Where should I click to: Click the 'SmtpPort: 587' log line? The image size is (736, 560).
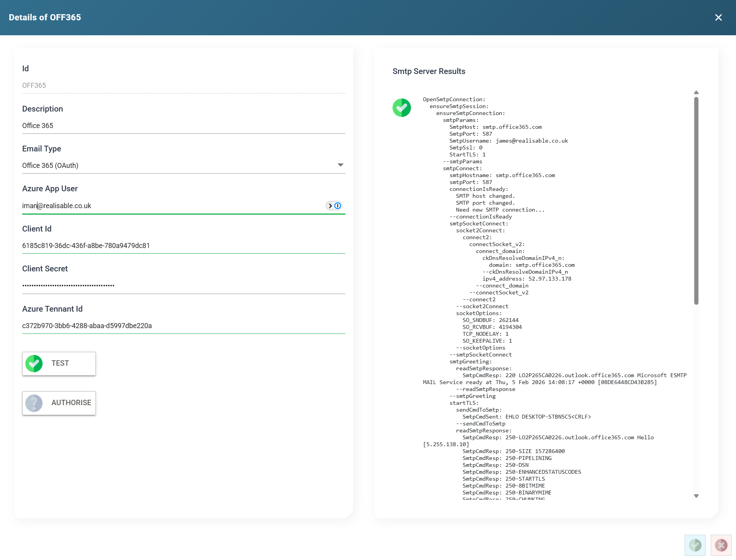471,134
